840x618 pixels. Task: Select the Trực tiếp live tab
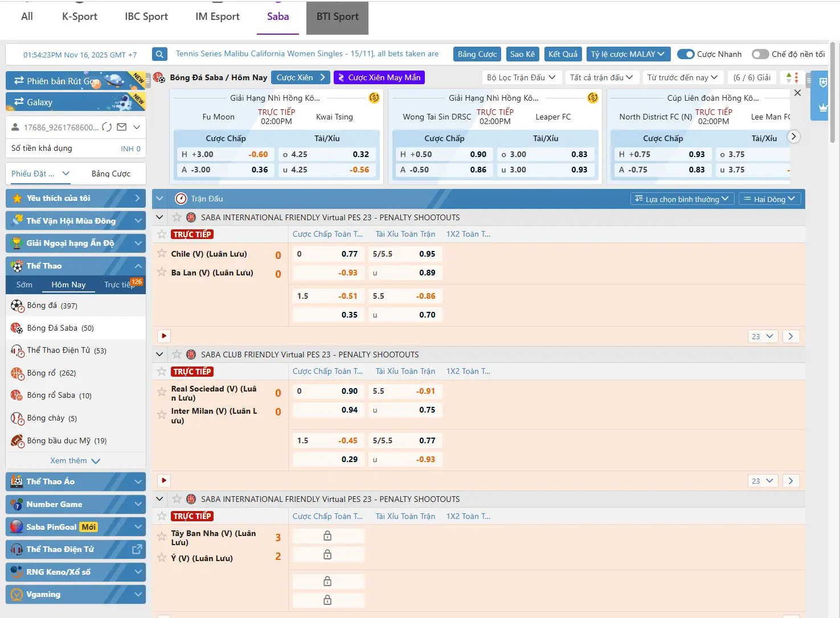[x=120, y=285]
